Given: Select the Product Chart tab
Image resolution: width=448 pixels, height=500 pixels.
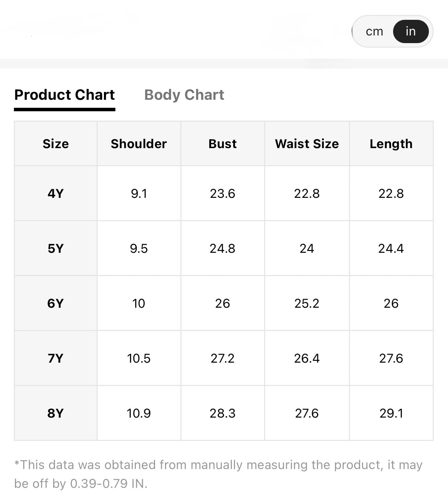Looking at the screenshot, I should (65, 95).
